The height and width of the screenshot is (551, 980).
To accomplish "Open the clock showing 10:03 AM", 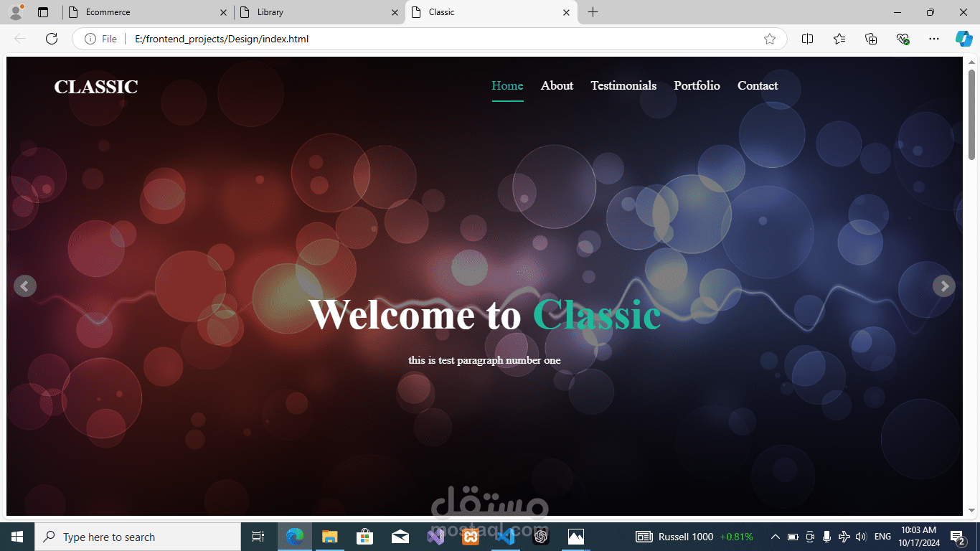I will [x=918, y=537].
